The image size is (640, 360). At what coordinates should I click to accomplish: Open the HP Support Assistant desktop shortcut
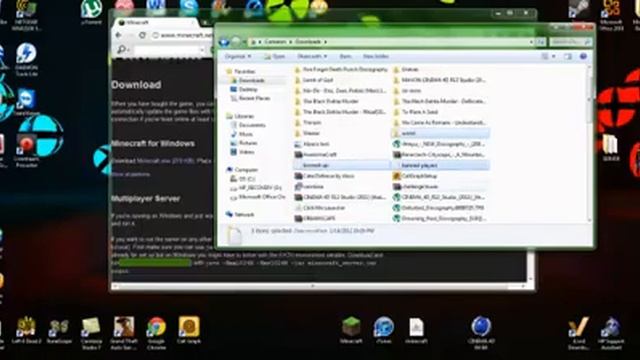click(x=611, y=333)
